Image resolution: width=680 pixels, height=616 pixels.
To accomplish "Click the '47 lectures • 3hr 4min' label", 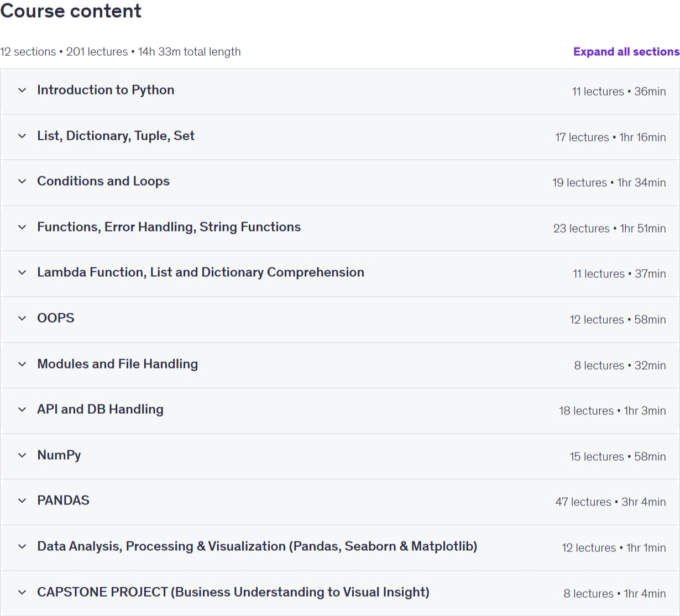I will click(x=610, y=502).
